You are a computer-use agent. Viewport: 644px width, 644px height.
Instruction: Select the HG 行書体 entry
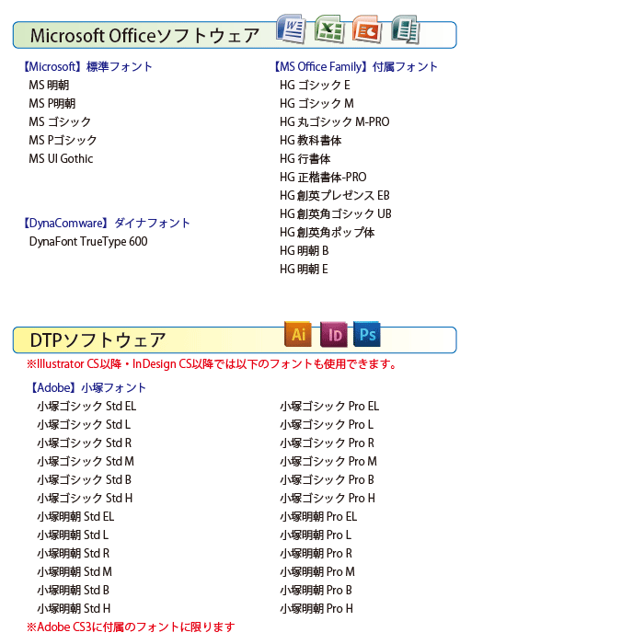pos(305,158)
